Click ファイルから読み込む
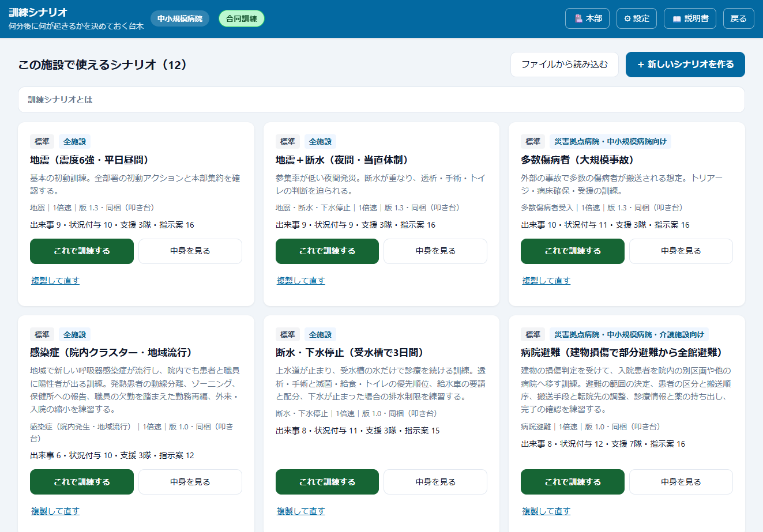Image resolution: width=763 pixels, height=532 pixels. point(565,65)
